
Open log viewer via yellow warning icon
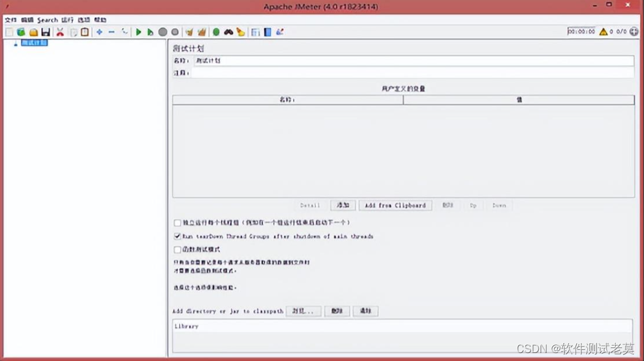(603, 31)
